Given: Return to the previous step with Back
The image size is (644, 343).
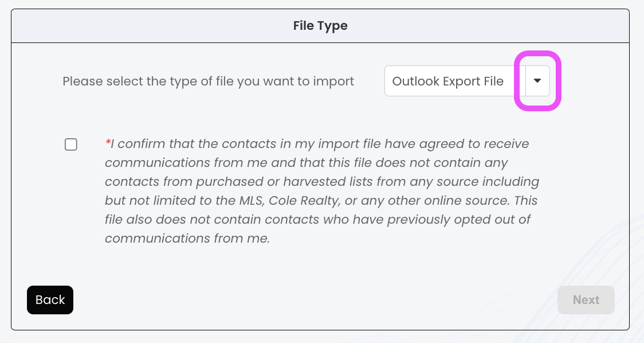Looking at the screenshot, I should (x=50, y=300).
